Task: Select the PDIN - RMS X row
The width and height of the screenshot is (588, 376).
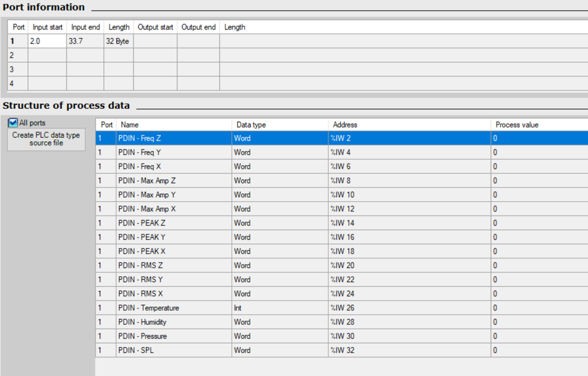Action: pos(341,294)
